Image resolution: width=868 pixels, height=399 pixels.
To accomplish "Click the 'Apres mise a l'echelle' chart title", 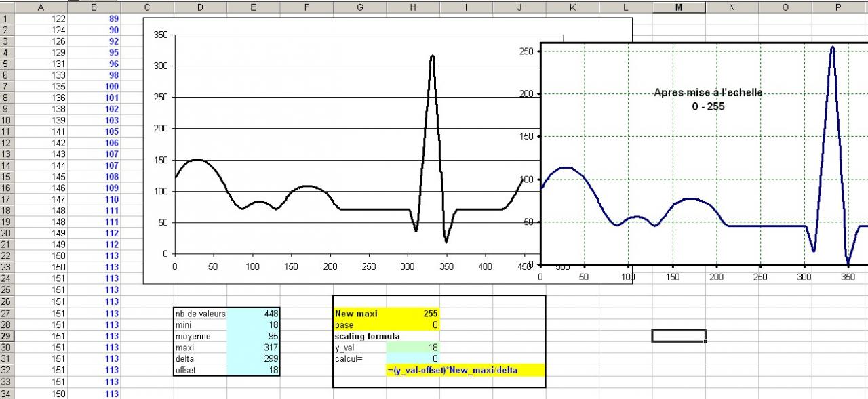I will 708,100.
